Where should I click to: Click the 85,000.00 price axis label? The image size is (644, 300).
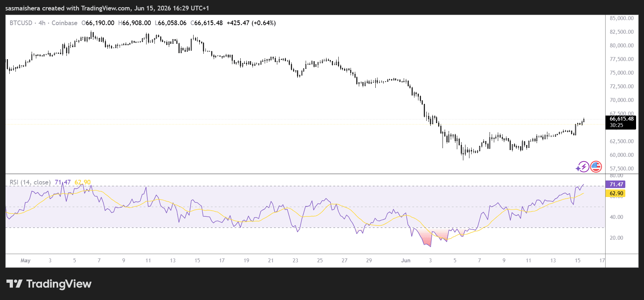pos(622,18)
